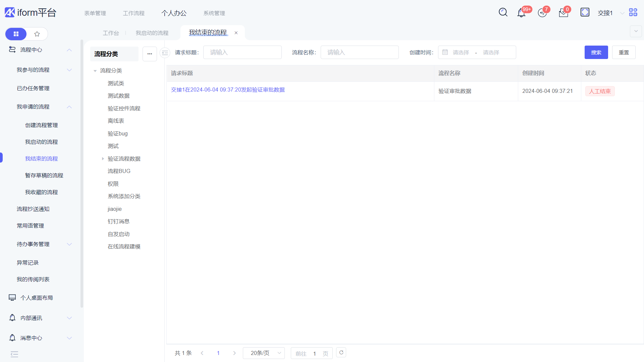Image resolution: width=644 pixels, height=362 pixels.
Task: Switch to the 我启动的流程 tab
Action: click(152, 33)
